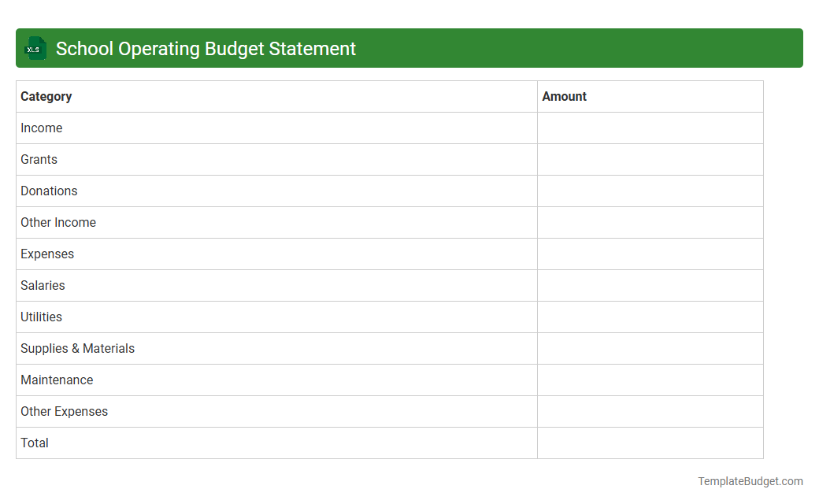
Task: Select the Salaries row
Action: pyautogui.click(x=43, y=285)
